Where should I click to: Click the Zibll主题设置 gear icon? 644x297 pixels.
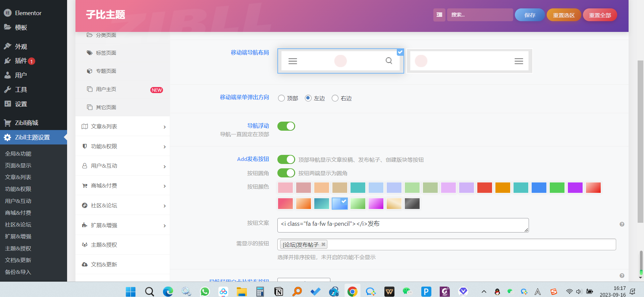pyautogui.click(x=8, y=137)
